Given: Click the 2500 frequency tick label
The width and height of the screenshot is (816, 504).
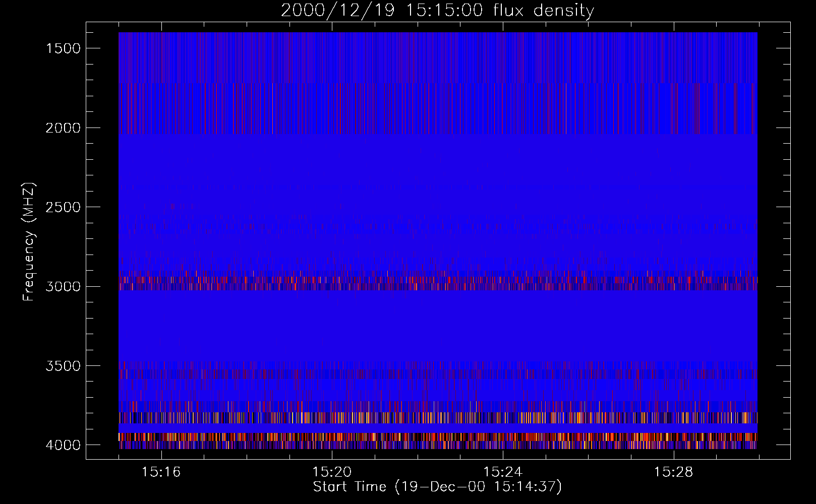Looking at the screenshot, I should pyautogui.click(x=63, y=207).
